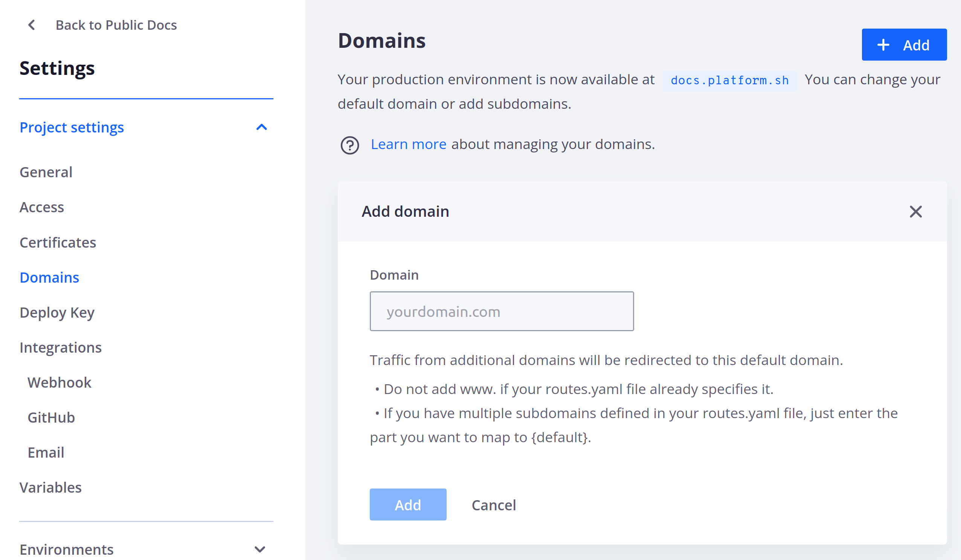Collapse the Project settings menu
The image size is (961, 560).
point(262,127)
